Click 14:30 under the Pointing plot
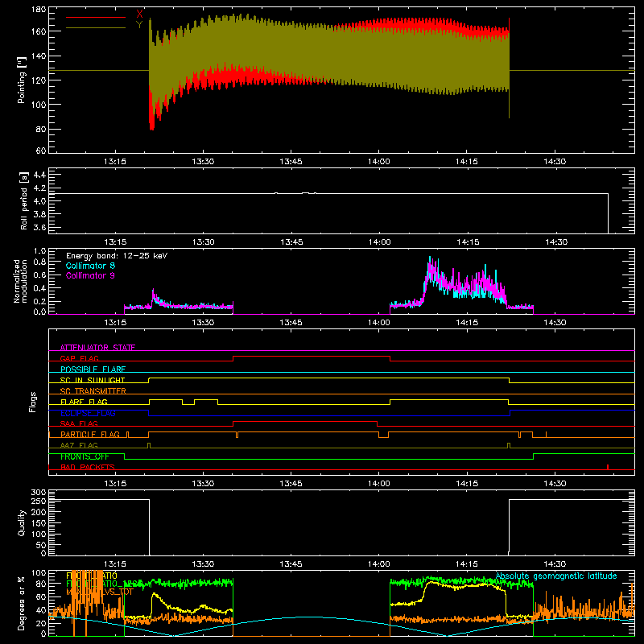The width and height of the screenshot is (644, 644). tap(555, 162)
